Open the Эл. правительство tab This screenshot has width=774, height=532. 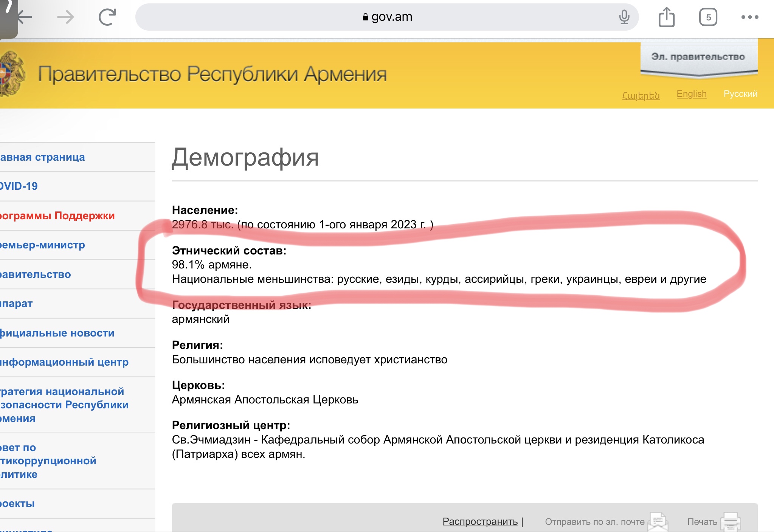(699, 58)
